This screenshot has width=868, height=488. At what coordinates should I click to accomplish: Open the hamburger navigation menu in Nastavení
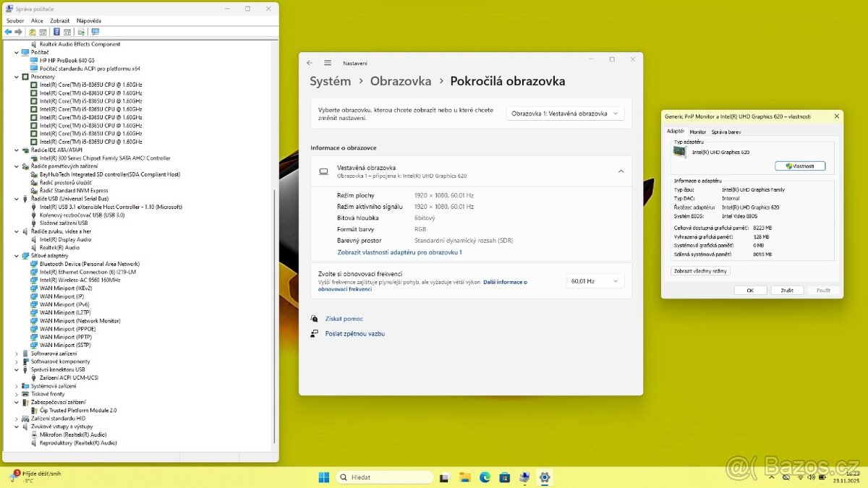(x=328, y=63)
